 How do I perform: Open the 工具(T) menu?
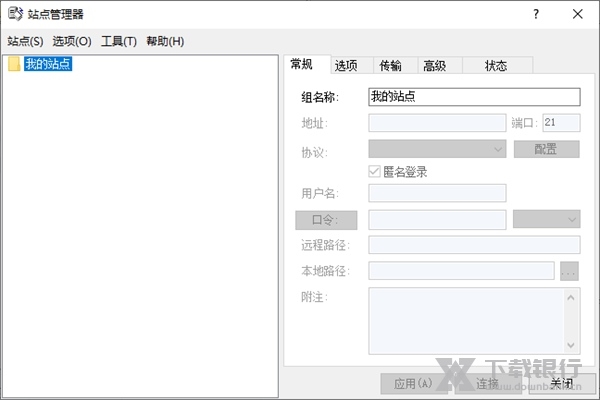[119, 41]
